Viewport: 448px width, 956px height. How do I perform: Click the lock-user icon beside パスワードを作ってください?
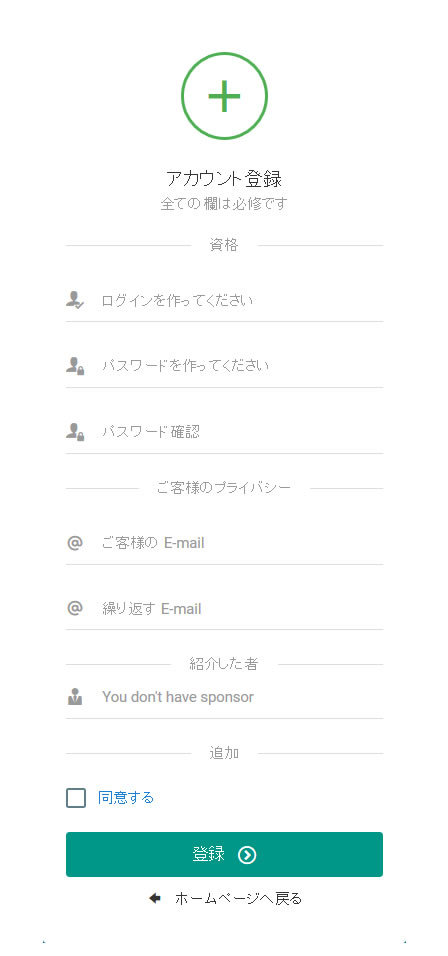point(75,366)
